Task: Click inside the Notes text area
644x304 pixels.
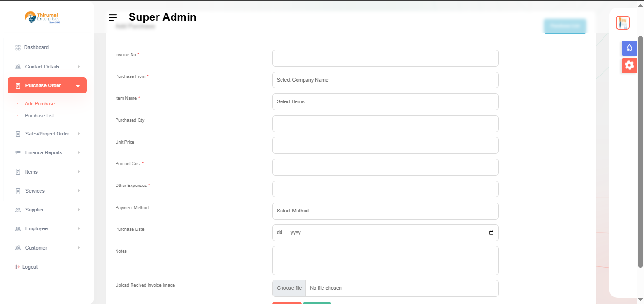Action: (385, 260)
